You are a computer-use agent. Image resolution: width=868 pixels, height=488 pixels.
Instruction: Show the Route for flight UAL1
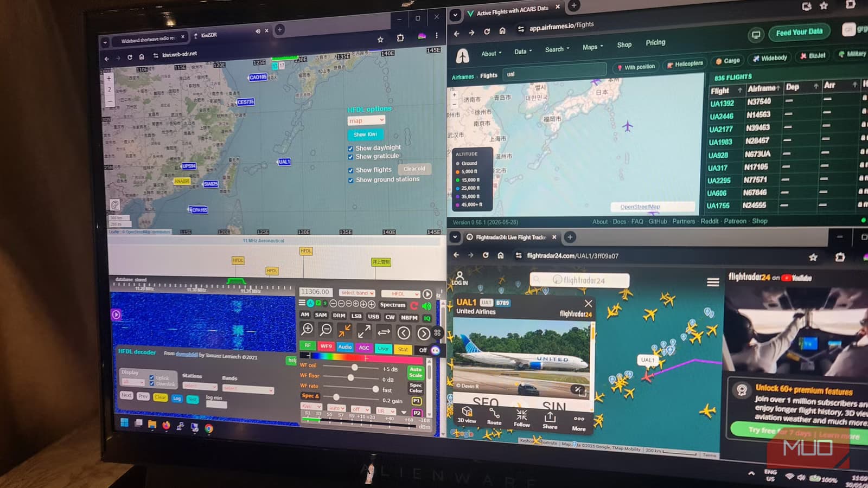click(x=494, y=416)
